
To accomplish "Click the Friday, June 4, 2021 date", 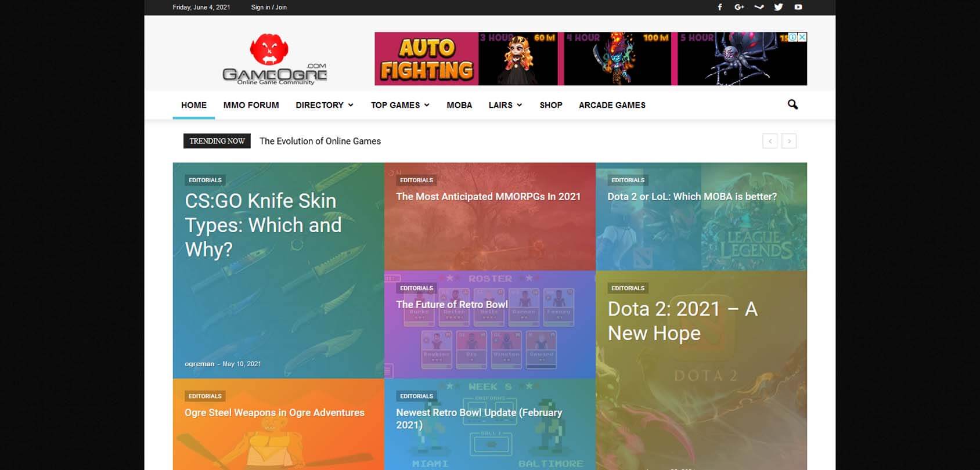I will [201, 7].
